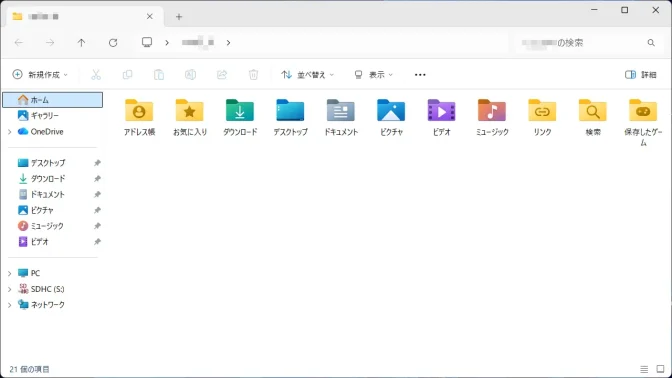Screen dimensions: 672x378
Task: Unpin ミュージック from quick access
Action: tap(97, 226)
